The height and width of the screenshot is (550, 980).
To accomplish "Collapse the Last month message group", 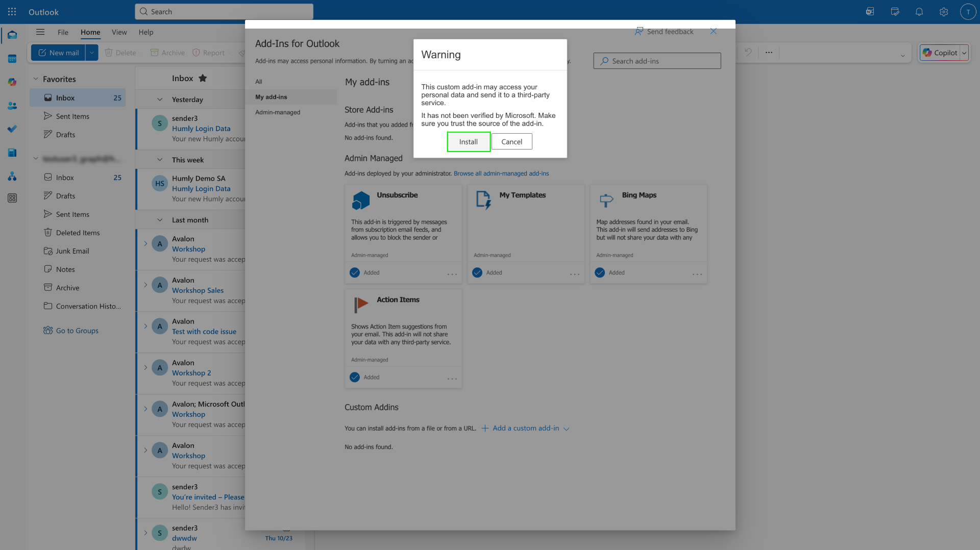I will 160,220.
